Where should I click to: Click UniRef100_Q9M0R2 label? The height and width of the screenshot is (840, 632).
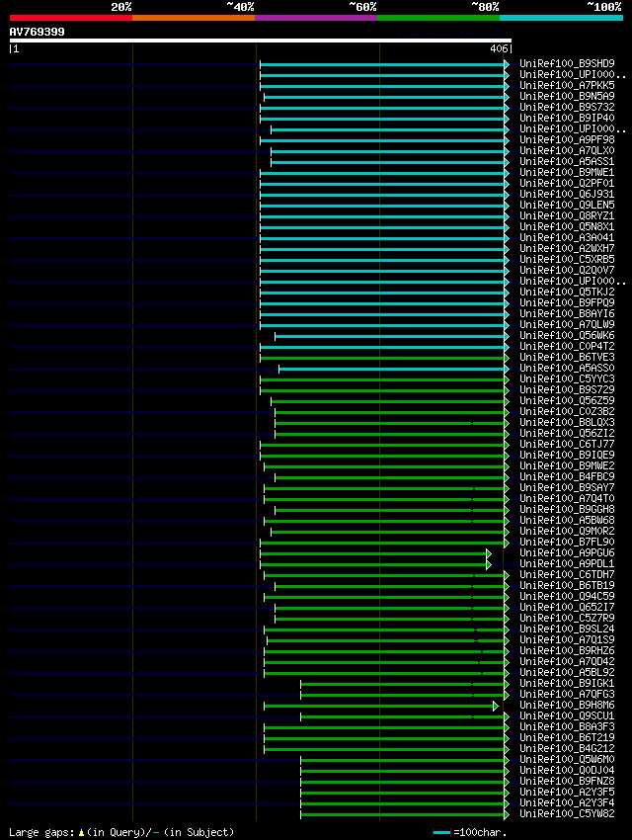[567, 531]
